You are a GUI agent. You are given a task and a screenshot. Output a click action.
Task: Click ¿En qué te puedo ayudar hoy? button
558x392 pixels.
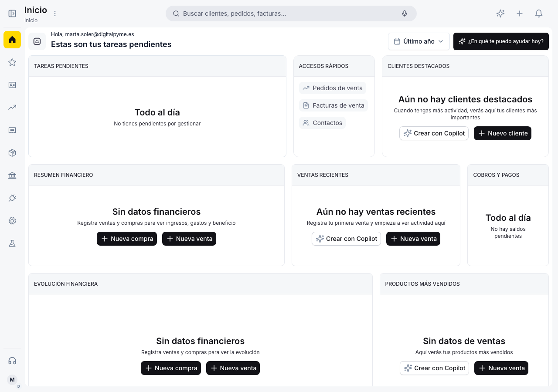click(501, 41)
